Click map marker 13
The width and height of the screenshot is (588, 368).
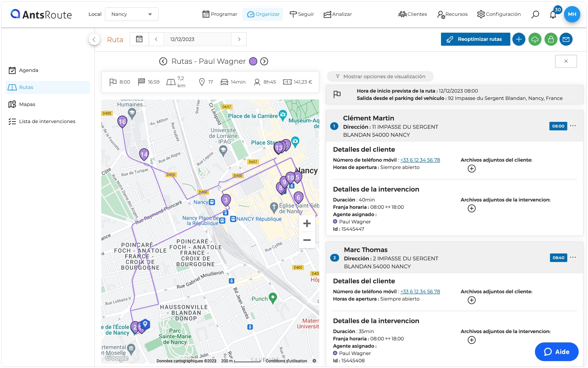pyautogui.click(x=278, y=148)
